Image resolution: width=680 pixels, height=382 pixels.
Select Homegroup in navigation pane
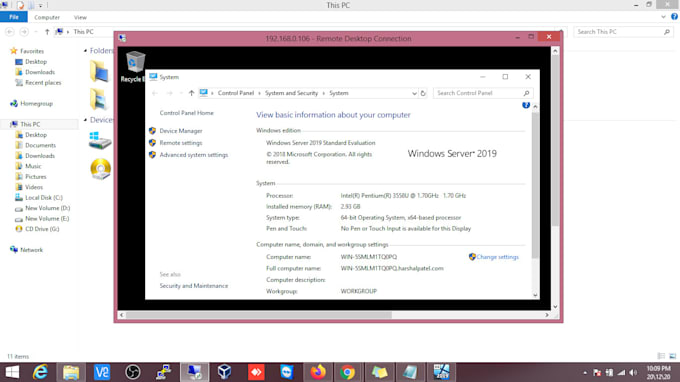coord(31,103)
